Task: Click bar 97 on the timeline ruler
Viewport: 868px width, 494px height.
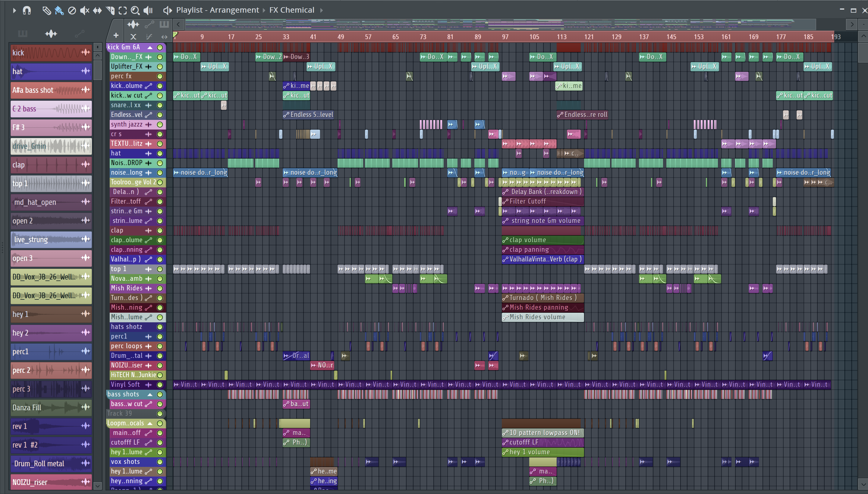Action: tap(505, 37)
